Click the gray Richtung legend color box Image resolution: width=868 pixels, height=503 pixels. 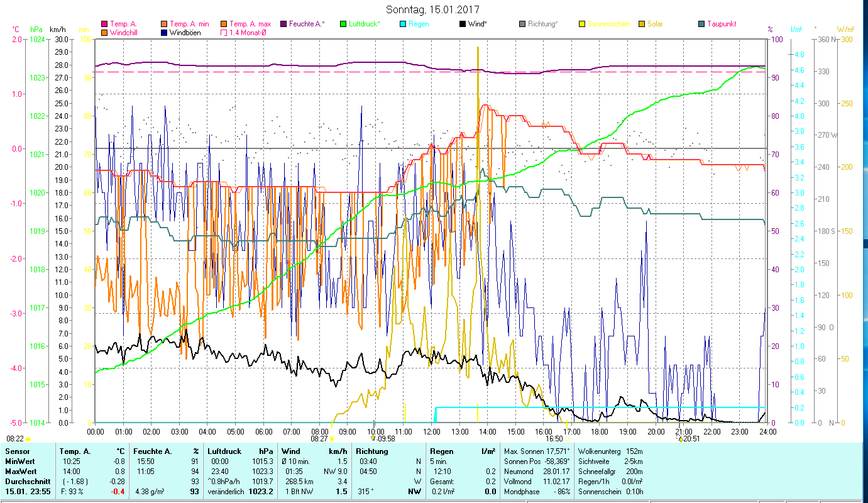(x=522, y=24)
